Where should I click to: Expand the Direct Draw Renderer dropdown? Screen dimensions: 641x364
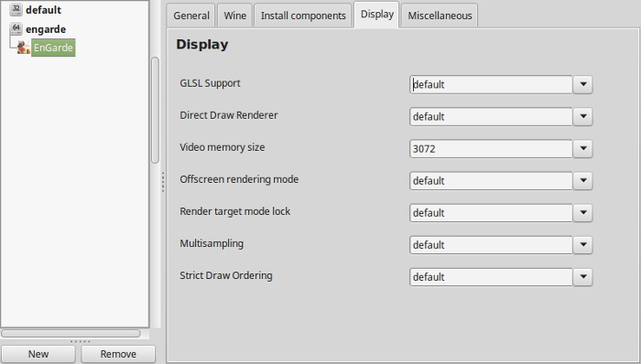pos(583,117)
